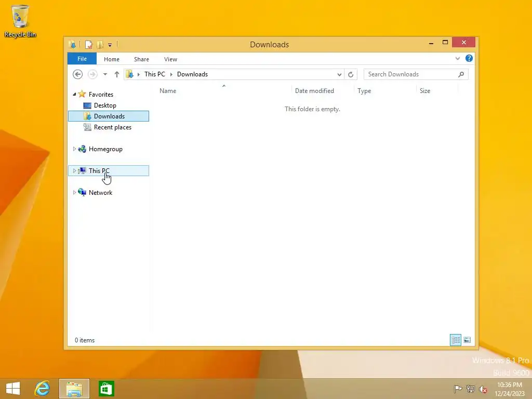This screenshot has height=399, width=532.
Task: Open the Recent locations dropdown arrow
Action: 105,74
